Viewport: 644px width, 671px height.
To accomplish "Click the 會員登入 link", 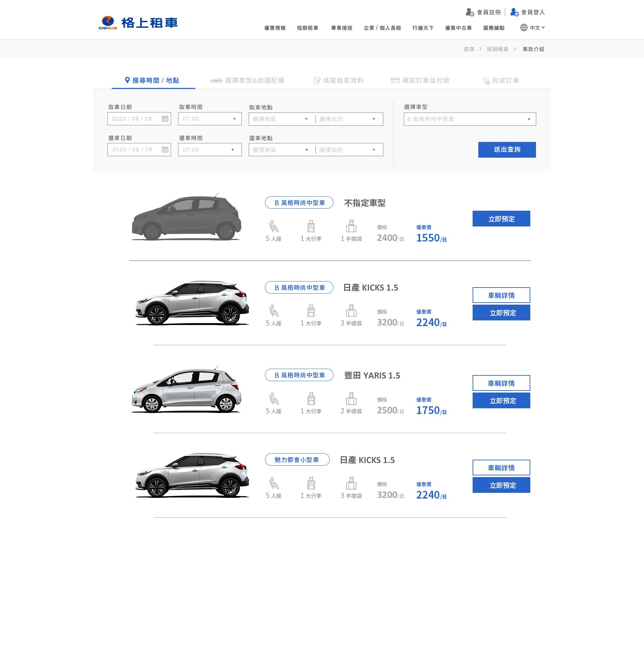I will tap(533, 12).
